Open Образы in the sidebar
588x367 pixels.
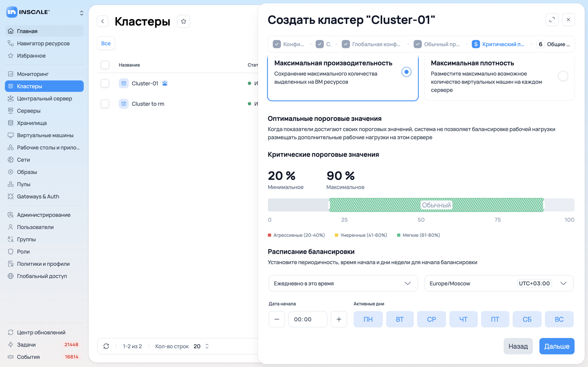[44, 172]
